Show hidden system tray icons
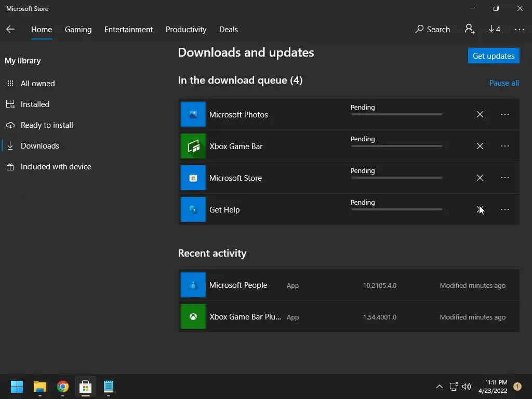 point(440,387)
